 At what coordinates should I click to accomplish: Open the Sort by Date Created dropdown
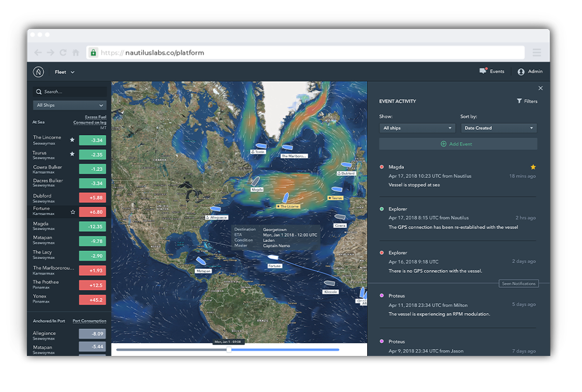pyautogui.click(x=498, y=128)
